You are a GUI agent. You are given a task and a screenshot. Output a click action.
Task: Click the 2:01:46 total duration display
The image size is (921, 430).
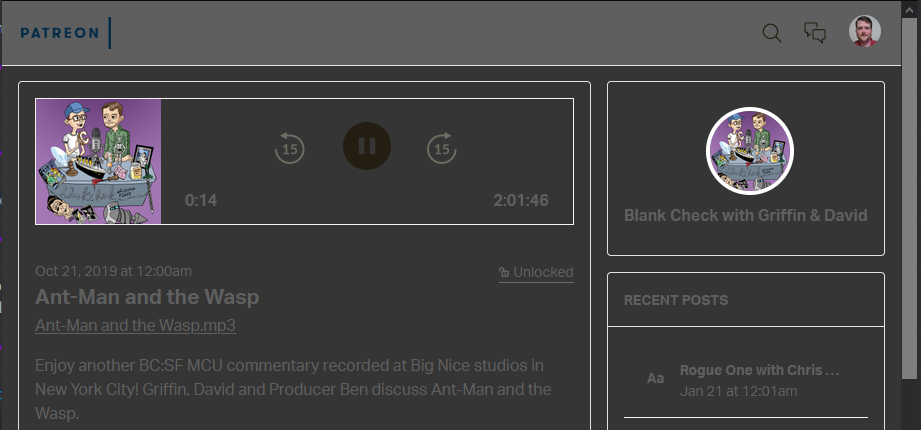(x=521, y=201)
